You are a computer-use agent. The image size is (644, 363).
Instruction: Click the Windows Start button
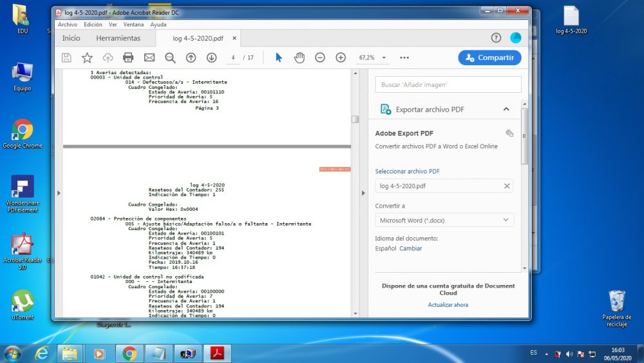12,353
